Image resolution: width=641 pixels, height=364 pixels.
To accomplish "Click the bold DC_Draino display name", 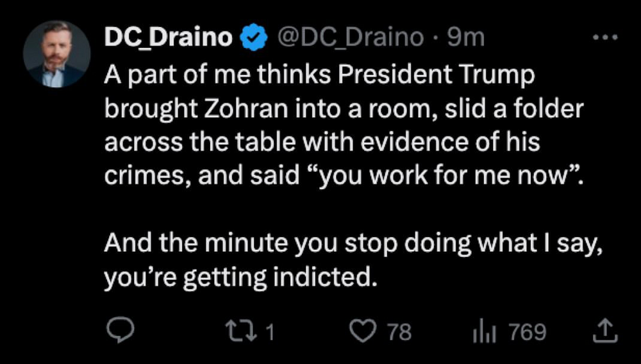I will point(169,38).
